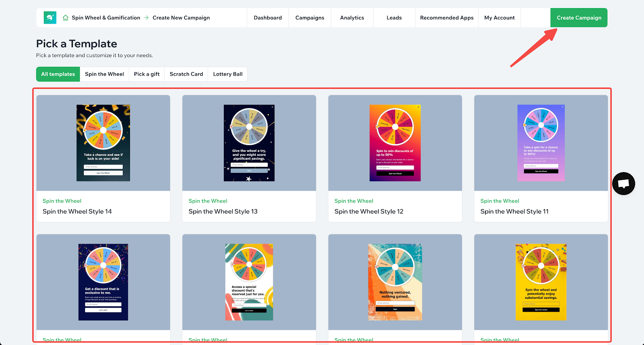644x345 pixels.
Task: Open the Leads menu item
Action: coord(394,18)
